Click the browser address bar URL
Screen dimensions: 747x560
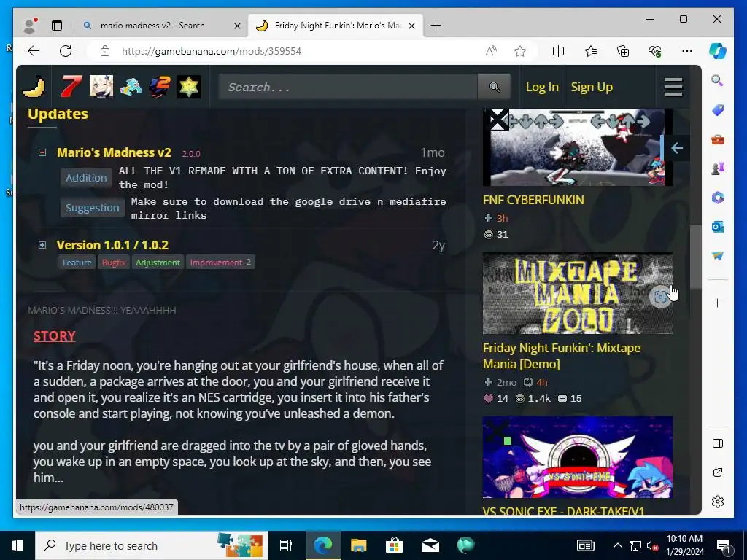tap(212, 51)
